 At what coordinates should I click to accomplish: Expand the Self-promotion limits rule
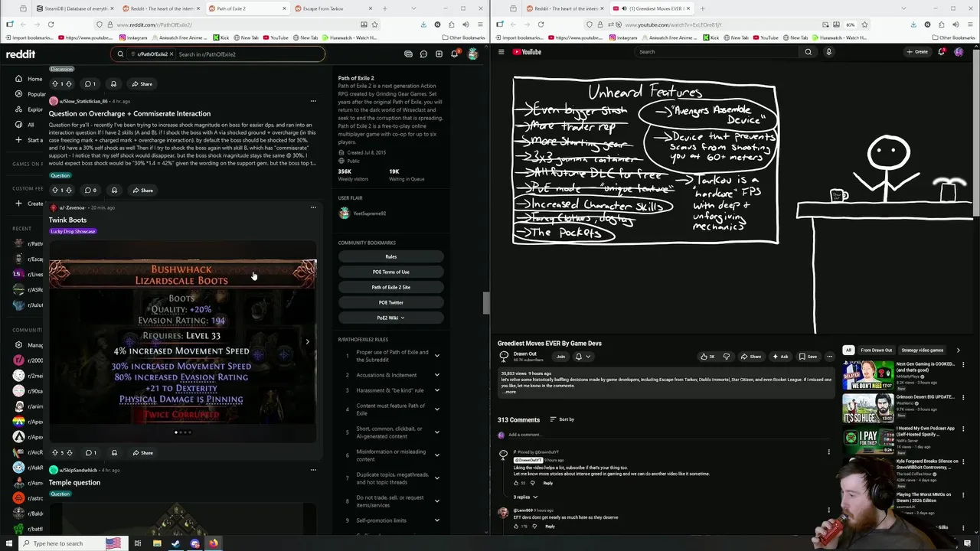[437, 520]
